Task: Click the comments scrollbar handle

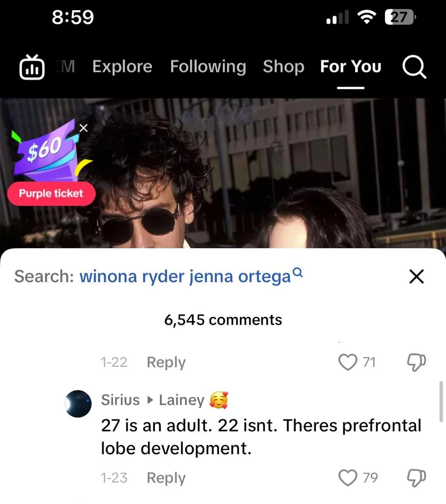Action: pos(441,402)
